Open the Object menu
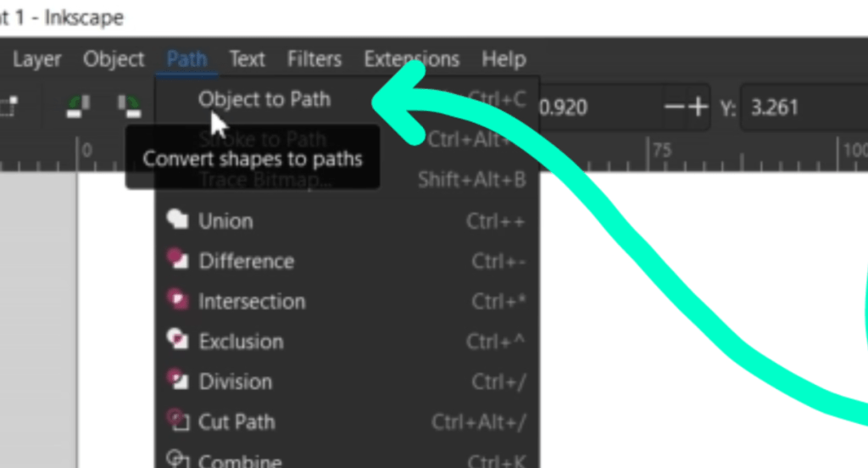The image size is (868, 468). click(114, 59)
